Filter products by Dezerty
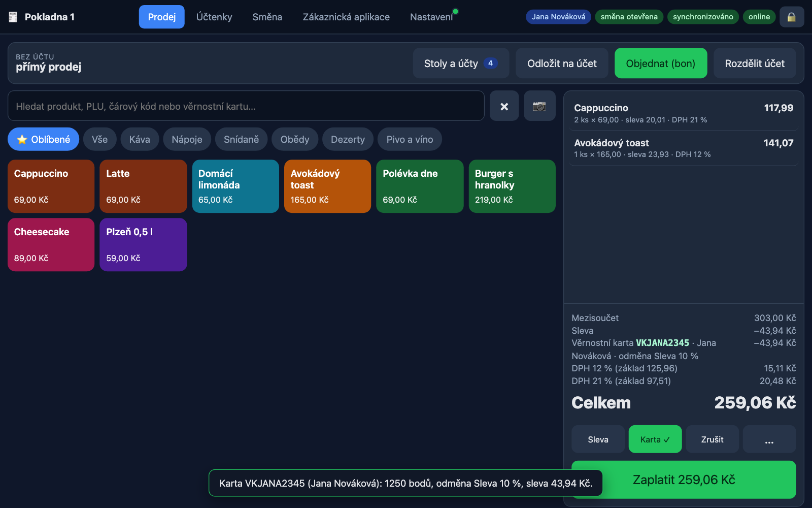The width and height of the screenshot is (812, 508). pyautogui.click(x=348, y=139)
